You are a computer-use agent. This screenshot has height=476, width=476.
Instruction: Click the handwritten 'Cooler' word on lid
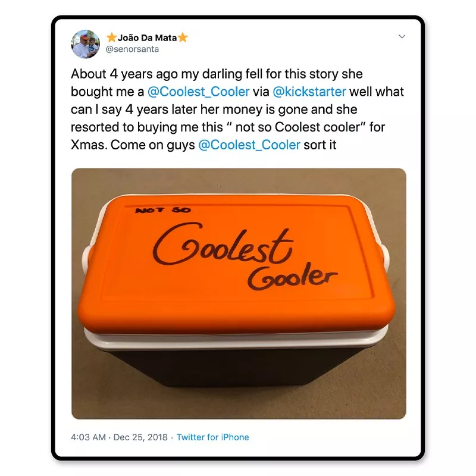tap(292, 275)
